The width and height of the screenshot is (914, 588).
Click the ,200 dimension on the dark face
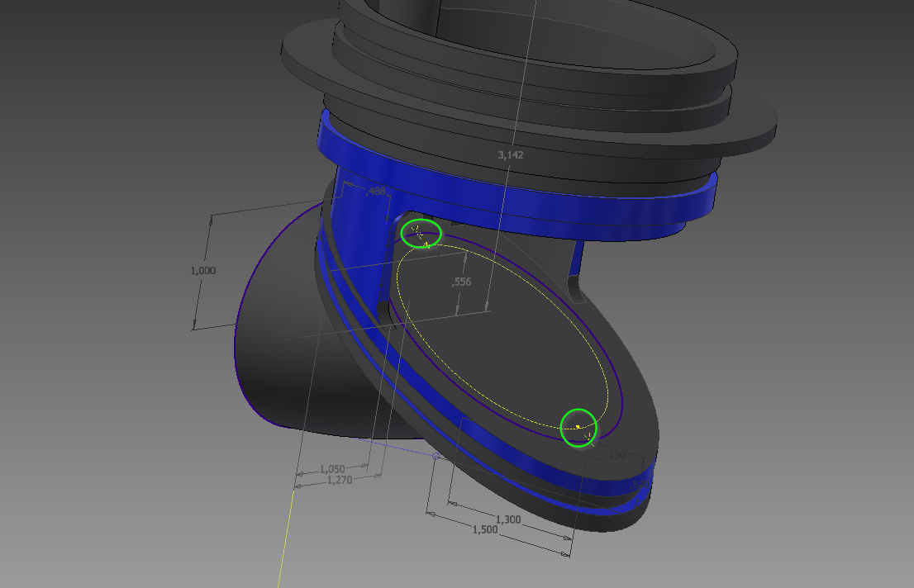[x=287, y=328]
